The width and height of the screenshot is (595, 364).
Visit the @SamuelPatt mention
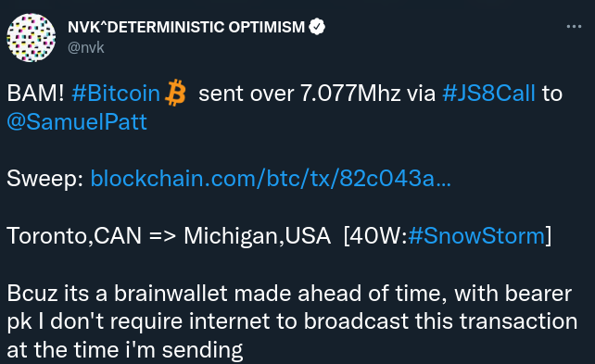[x=77, y=121]
